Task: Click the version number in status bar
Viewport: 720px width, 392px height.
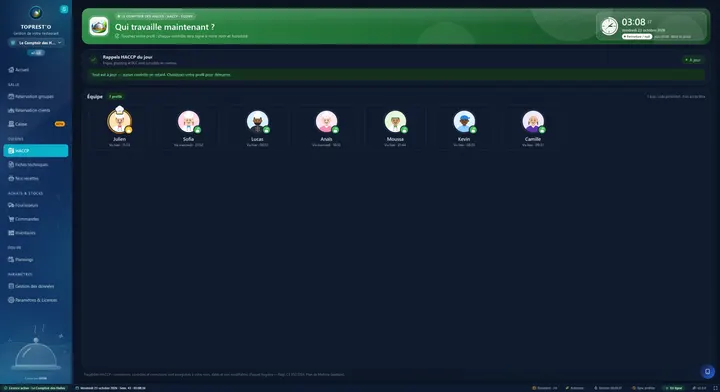Action: pyautogui.click(x=699, y=388)
